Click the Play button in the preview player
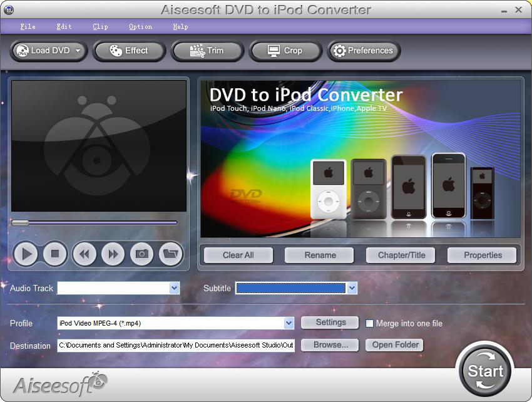Screen dimensions: 532x402 point(26,254)
